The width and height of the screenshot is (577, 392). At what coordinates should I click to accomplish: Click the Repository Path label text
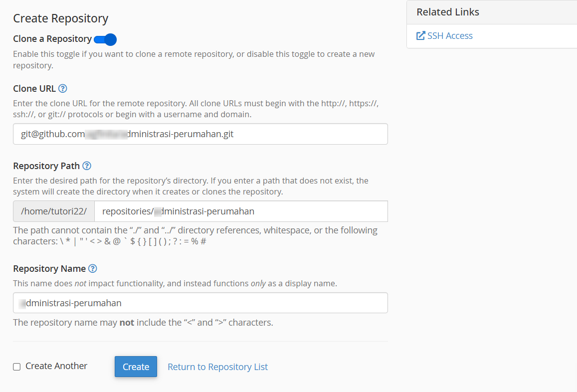[x=46, y=166]
